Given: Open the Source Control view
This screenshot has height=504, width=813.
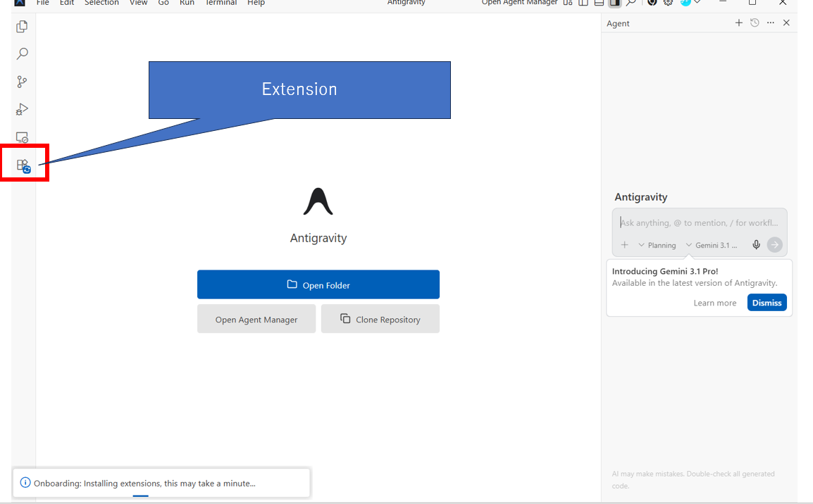Looking at the screenshot, I should coord(22,82).
